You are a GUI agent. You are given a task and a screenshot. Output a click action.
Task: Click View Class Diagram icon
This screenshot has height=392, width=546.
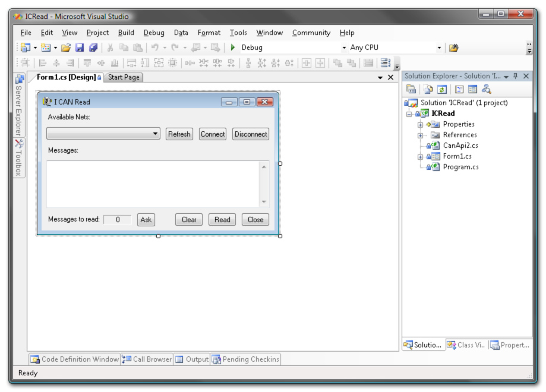pos(487,89)
